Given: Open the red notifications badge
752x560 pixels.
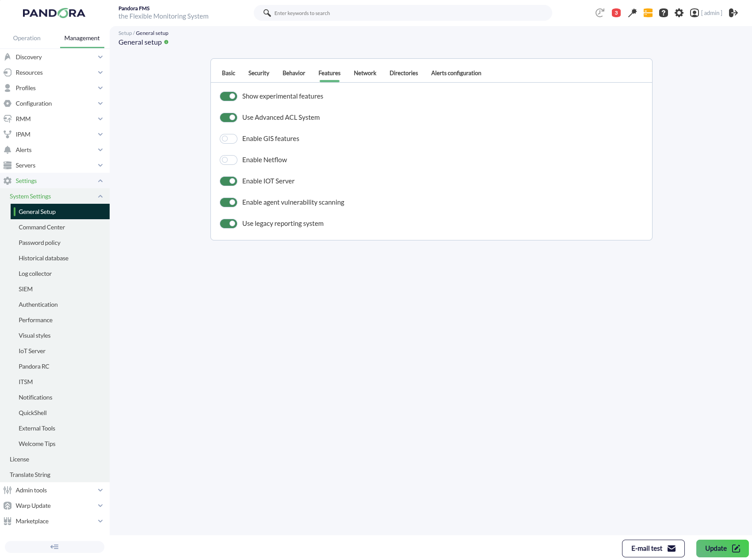Looking at the screenshot, I should click(x=616, y=13).
